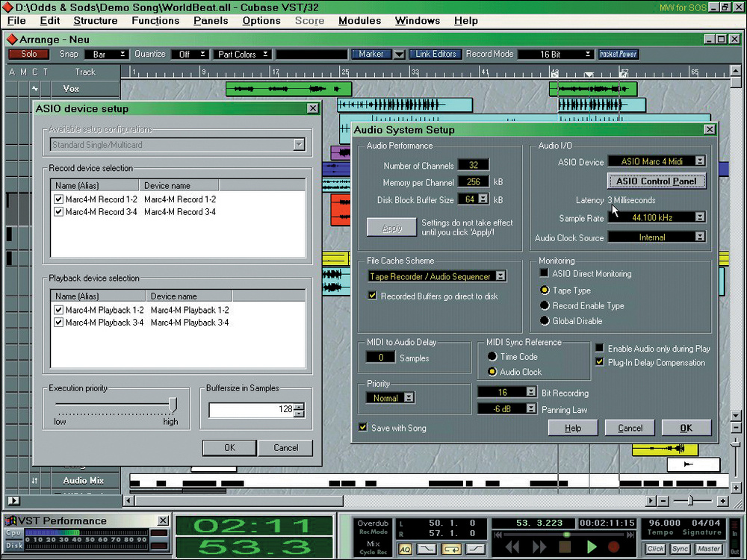Toggle the Cycle loop icon in the transport

pos(451,550)
